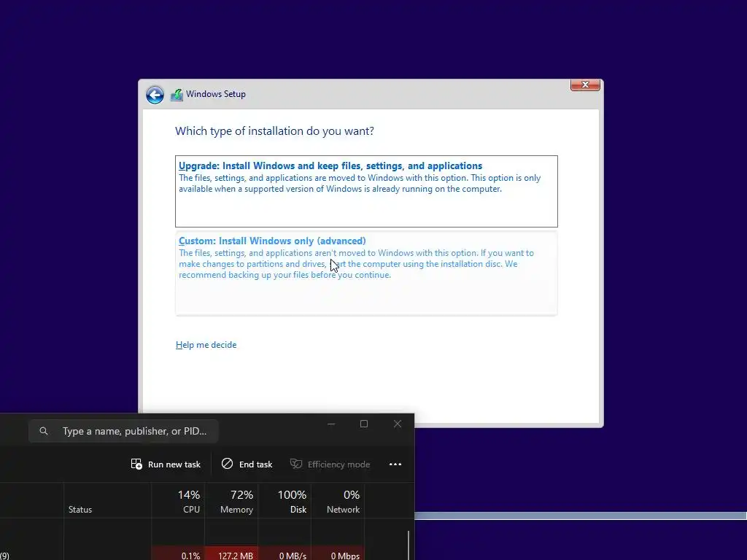Maximize the Task Manager window

click(x=364, y=424)
